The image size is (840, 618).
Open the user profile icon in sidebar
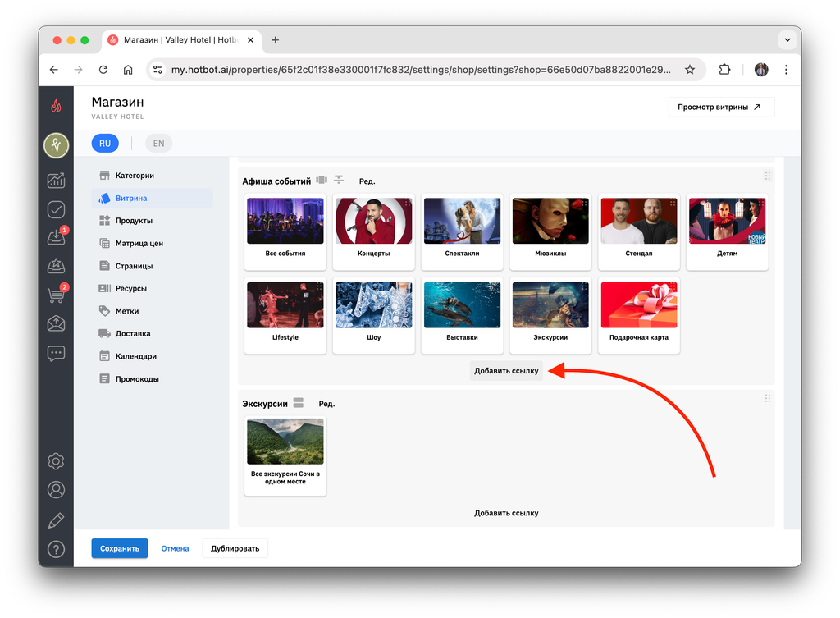click(x=57, y=490)
